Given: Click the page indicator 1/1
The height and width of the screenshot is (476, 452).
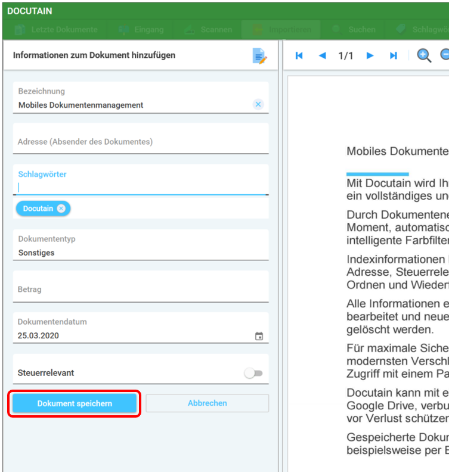Looking at the screenshot, I should point(346,56).
